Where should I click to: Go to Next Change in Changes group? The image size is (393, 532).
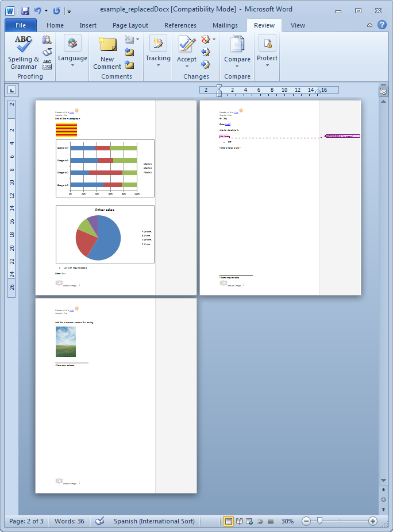pos(206,63)
